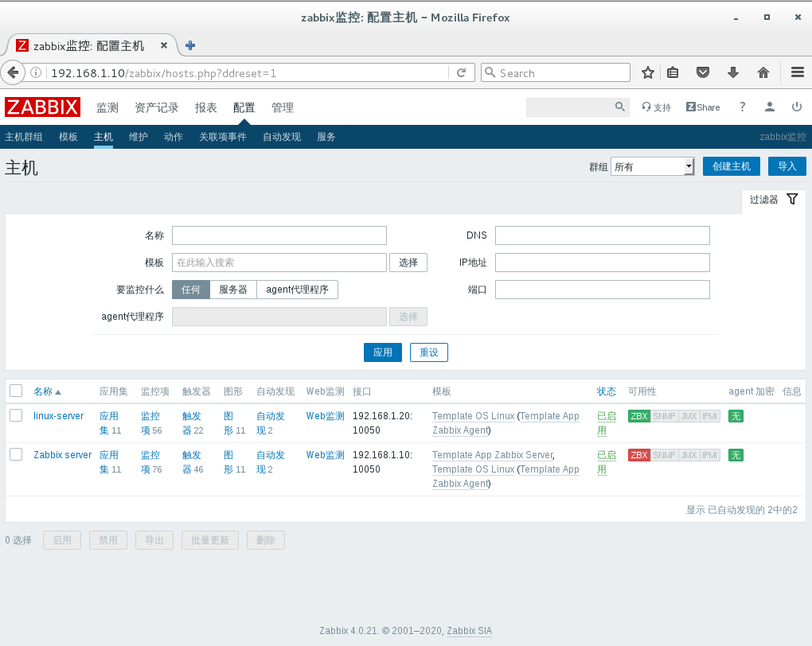Focus the IP地址 filter input field
The image size is (812, 646).
point(603,263)
